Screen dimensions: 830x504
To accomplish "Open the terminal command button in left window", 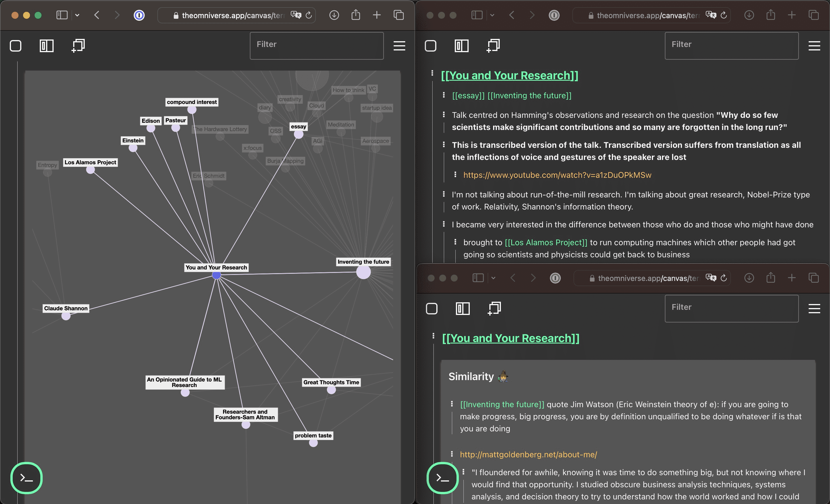I will coord(26,477).
